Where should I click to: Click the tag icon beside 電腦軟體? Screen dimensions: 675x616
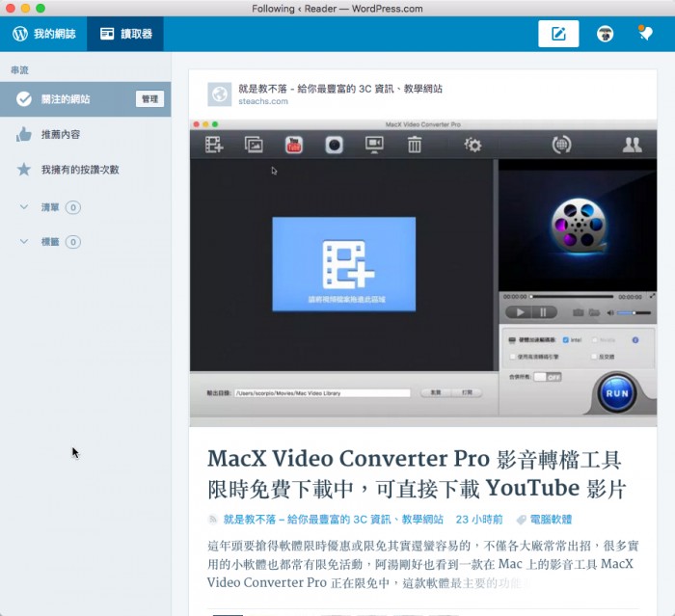tap(522, 520)
